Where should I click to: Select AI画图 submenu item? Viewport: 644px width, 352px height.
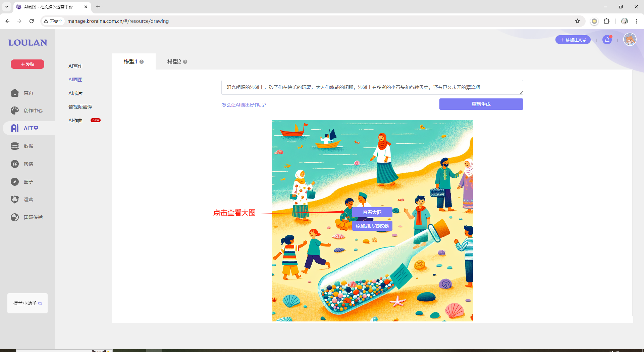click(75, 80)
